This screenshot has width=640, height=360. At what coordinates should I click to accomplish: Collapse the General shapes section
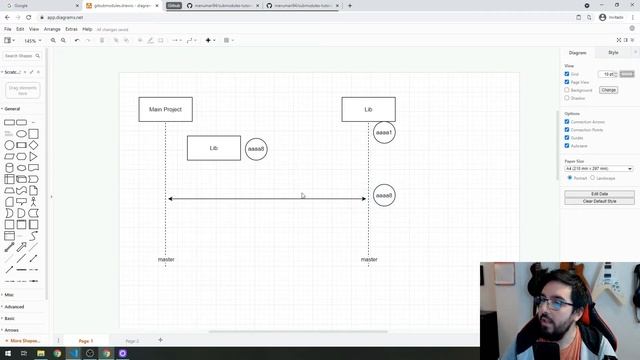click(12, 109)
